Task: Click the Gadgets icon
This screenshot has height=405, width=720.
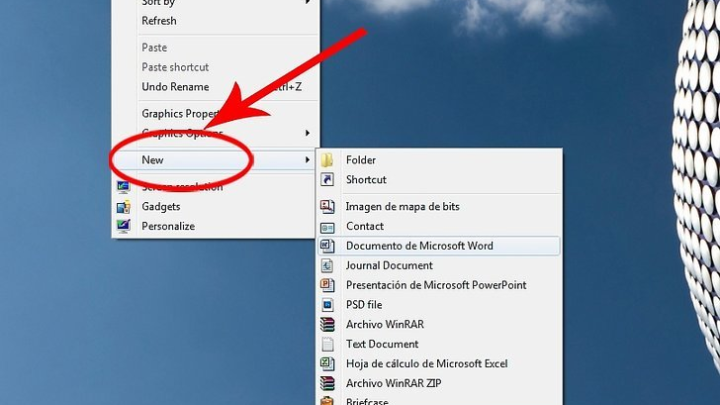Action: [x=123, y=207]
